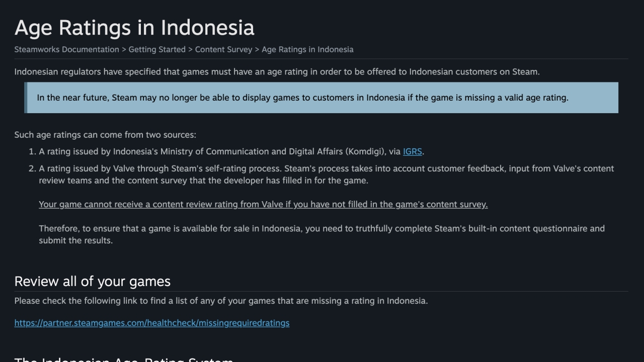Click the Indonesian regulators intro paragraph
This screenshot has height=362, width=644.
(277, 71)
